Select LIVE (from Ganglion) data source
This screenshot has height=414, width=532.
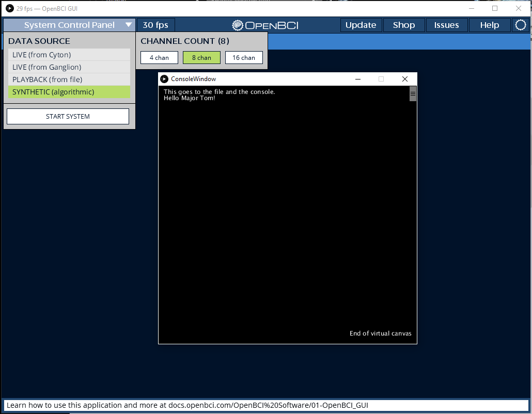(69, 67)
